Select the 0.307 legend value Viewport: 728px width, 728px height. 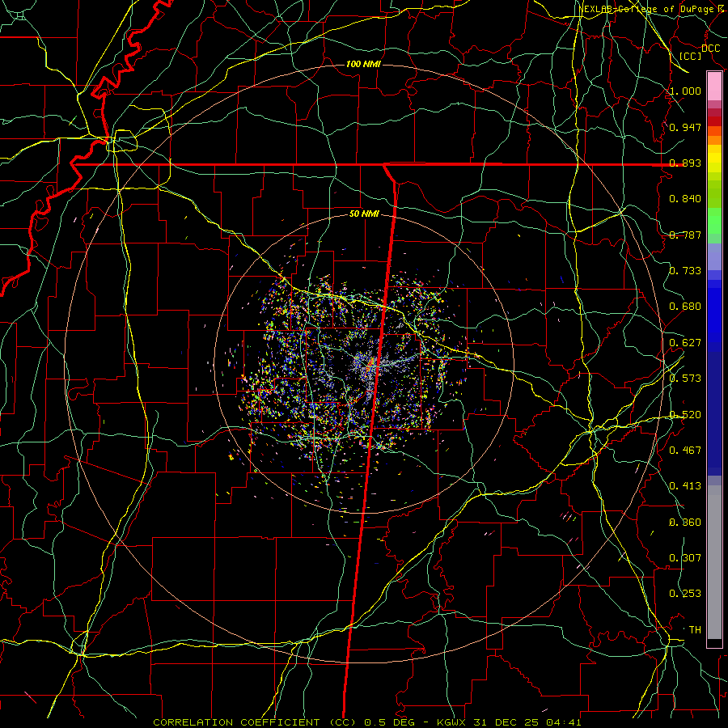coord(685,557)
